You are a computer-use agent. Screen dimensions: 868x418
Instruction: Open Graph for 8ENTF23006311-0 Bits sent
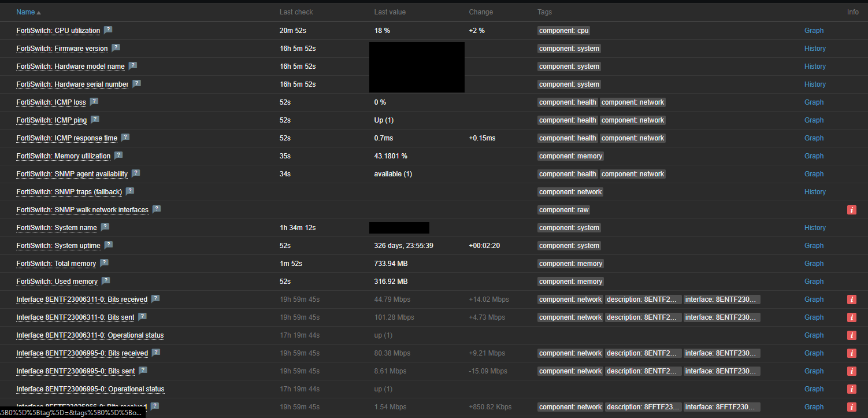[x=814, y=317]
